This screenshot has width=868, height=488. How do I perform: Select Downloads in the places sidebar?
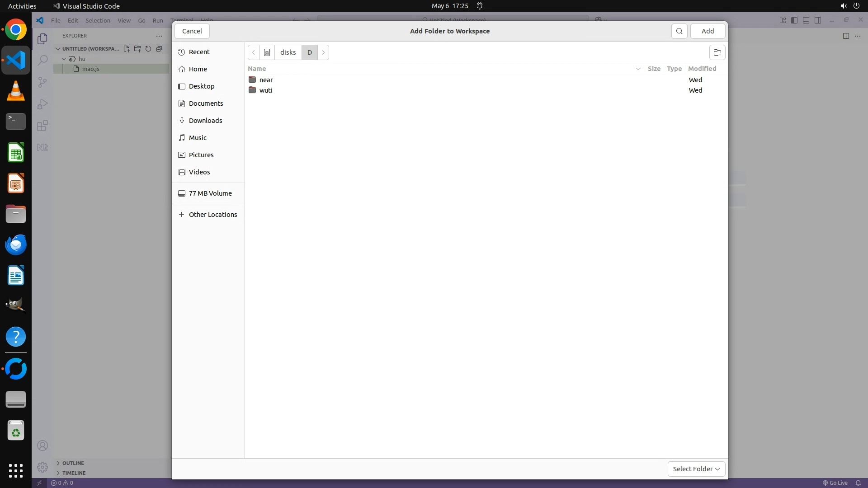click(205, 121)
